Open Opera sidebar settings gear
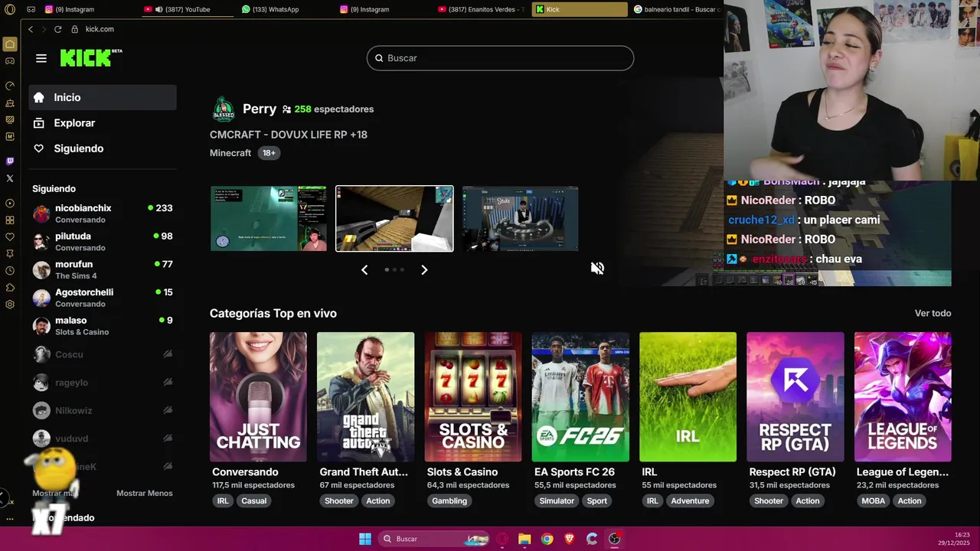 (x=10, y=305)
